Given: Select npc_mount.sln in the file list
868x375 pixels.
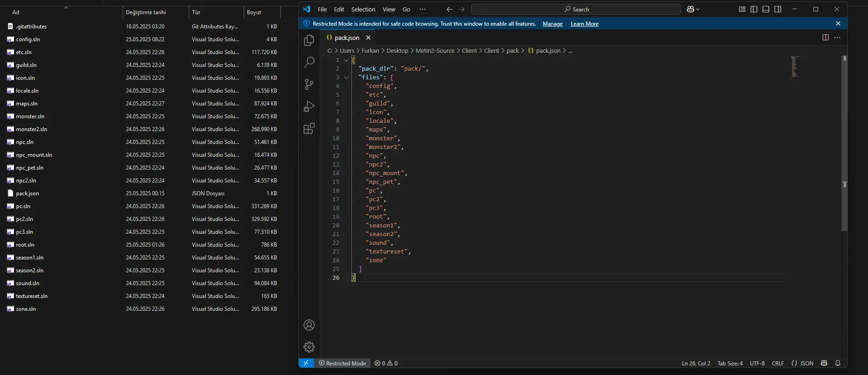Looking at the screenshot, I should [x=34, y=155].
